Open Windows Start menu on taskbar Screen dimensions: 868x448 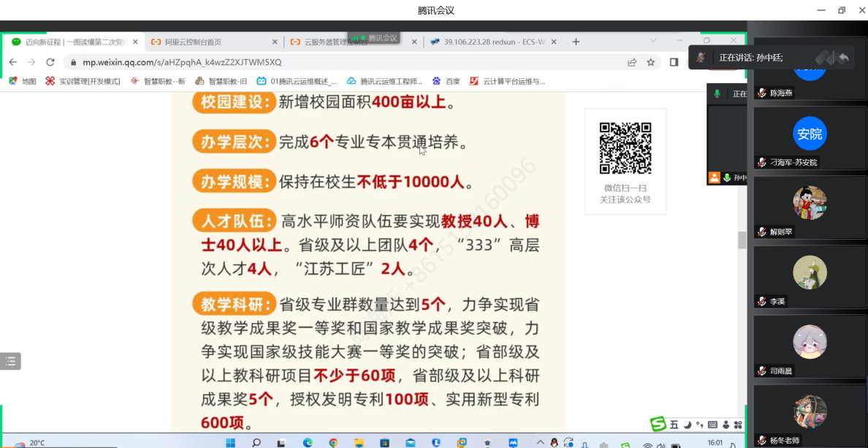point(230,442)
